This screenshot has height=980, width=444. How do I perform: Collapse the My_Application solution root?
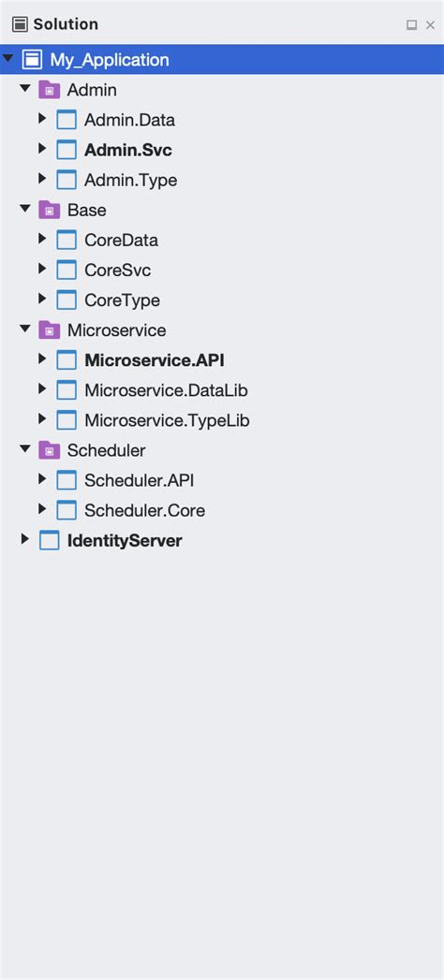pyautogui.click(x=7, y=58)
